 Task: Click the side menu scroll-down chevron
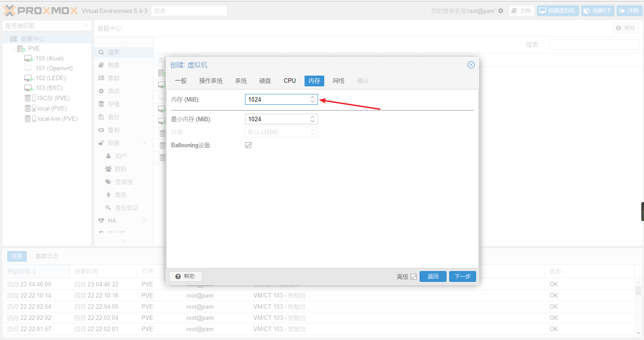pos(124,241)
